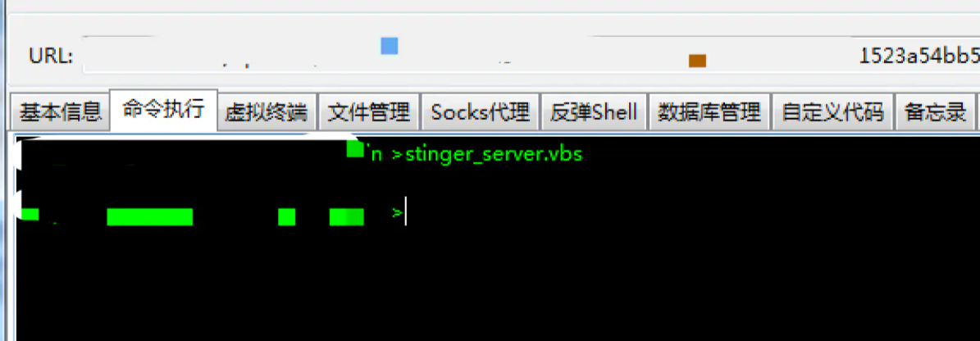Image resolution: width=980 pixels, height=341 pixels.
Task: Click the orange square in URL bar
Action: [698, 61]
